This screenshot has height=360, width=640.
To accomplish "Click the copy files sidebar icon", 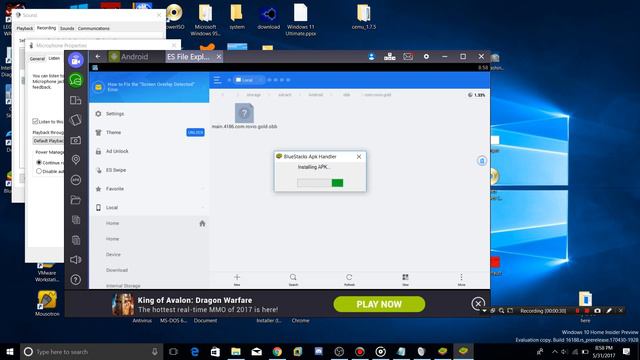I will pos(76,220).
